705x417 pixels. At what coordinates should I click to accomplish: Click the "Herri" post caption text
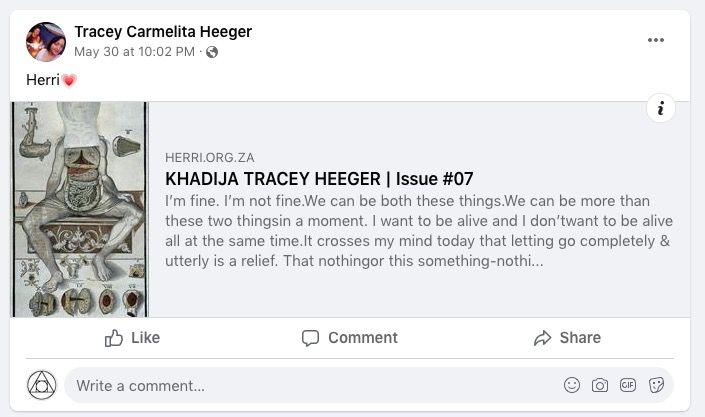tap(43, 80)
